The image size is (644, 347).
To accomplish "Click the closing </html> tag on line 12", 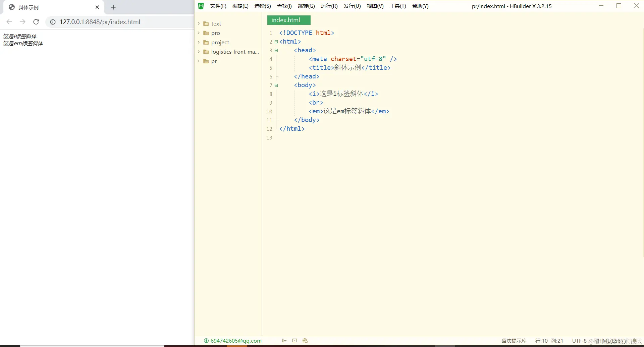I will 292,129.
